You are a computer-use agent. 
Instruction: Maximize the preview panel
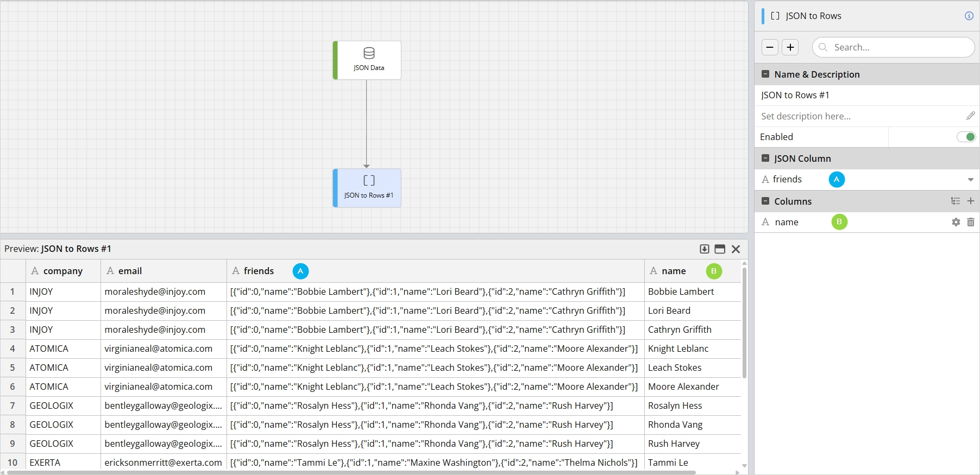(x=720, y=249)
